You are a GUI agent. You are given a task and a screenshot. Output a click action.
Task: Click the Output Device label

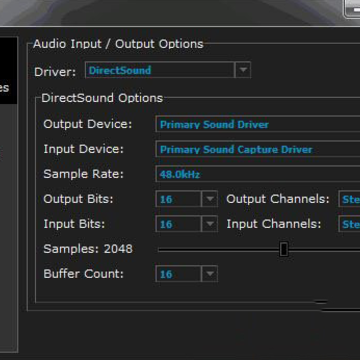pyautogui.click(x=88, y=124)
